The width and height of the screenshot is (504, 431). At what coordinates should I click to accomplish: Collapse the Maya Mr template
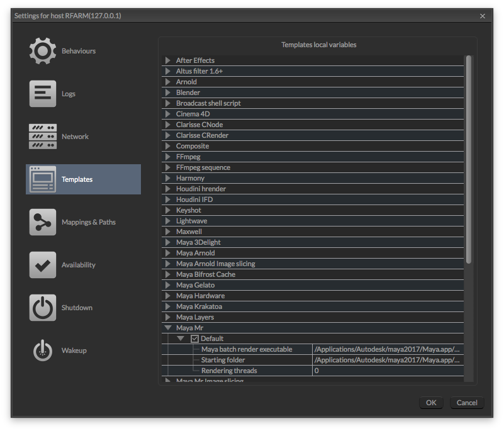coord(168,328)
